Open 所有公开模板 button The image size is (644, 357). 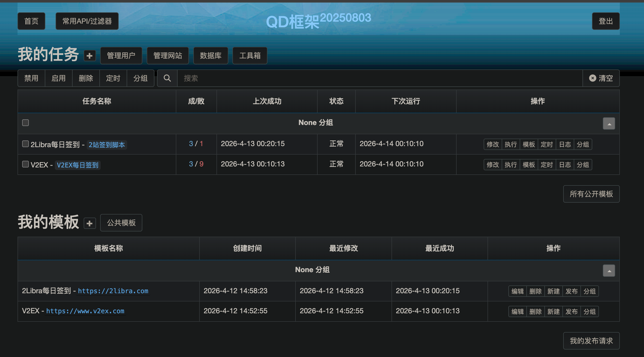pos(591,194)
